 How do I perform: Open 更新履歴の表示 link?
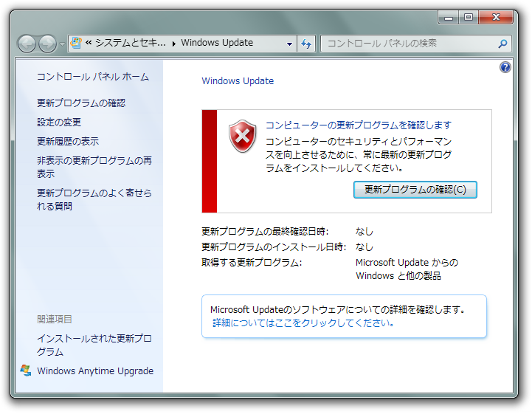(68, 141)
